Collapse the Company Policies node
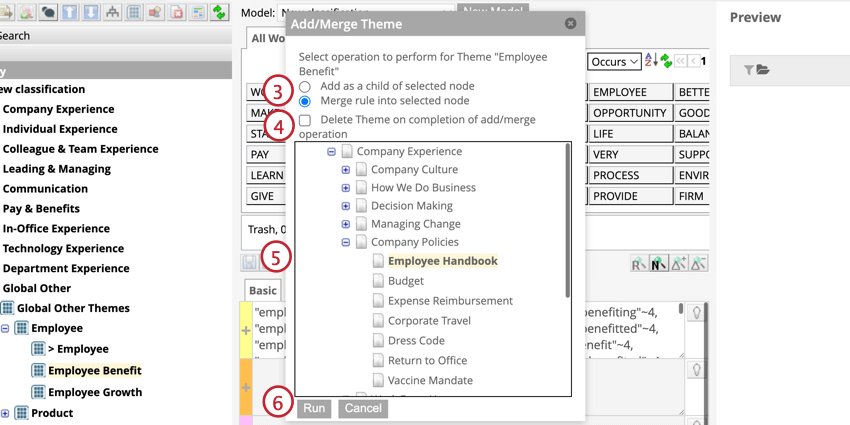Viewport: 850px width, 425px height. coord(346,242)
